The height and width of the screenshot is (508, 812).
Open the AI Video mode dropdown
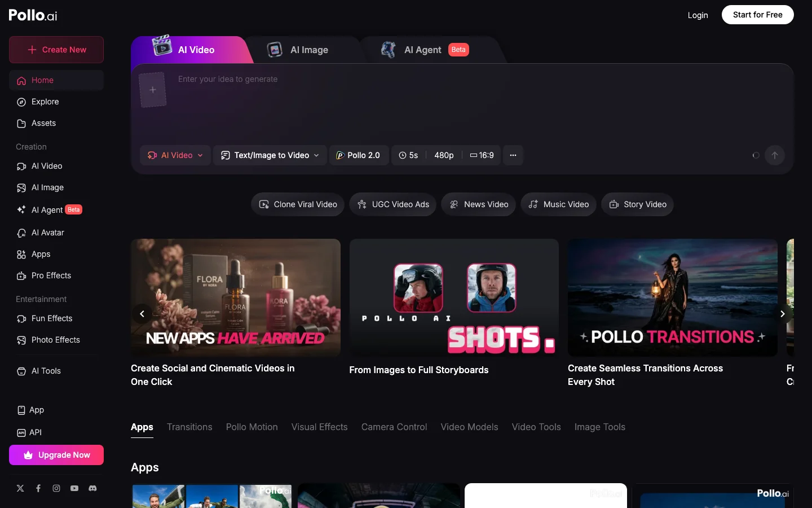click(x=175, y=155)
